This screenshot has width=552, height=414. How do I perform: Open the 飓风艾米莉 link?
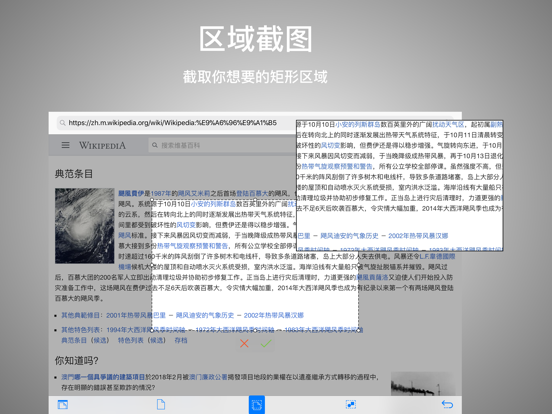[194, 193]
